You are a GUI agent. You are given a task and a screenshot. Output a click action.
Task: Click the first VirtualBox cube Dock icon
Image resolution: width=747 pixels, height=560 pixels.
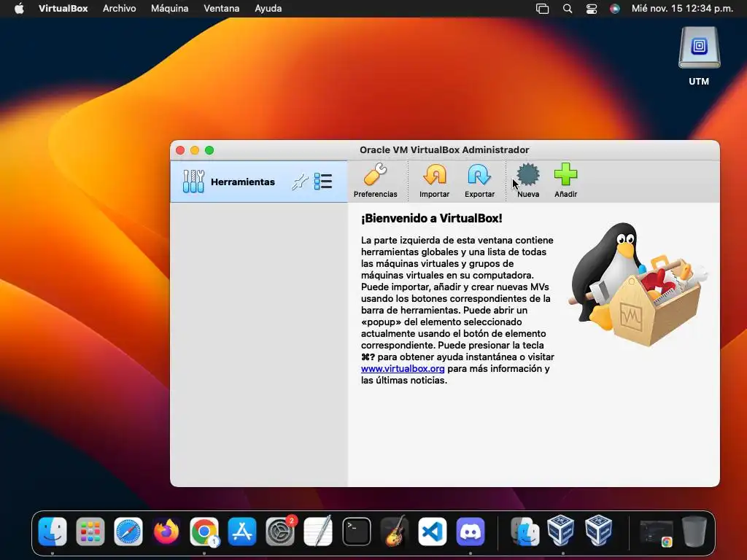click(561, 530)
